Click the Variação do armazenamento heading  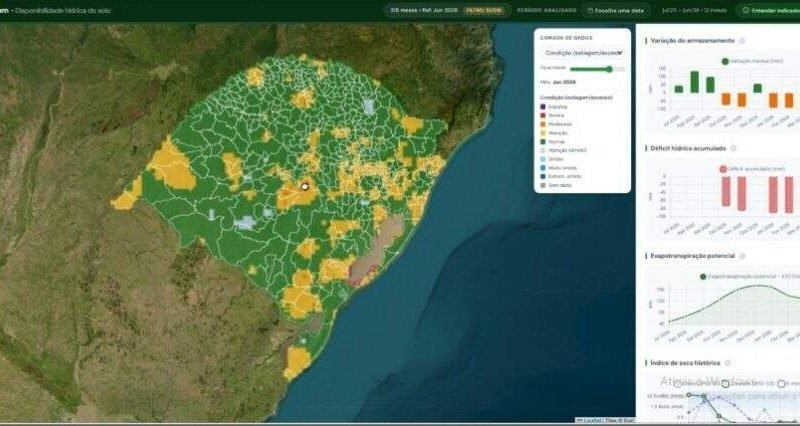coord(692,41)
